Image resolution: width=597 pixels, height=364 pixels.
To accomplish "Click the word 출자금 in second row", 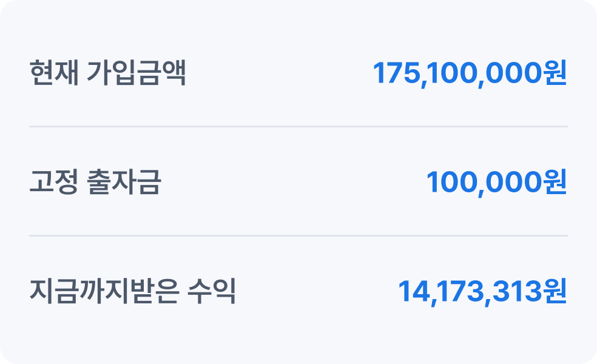I will tap(124, 182).
